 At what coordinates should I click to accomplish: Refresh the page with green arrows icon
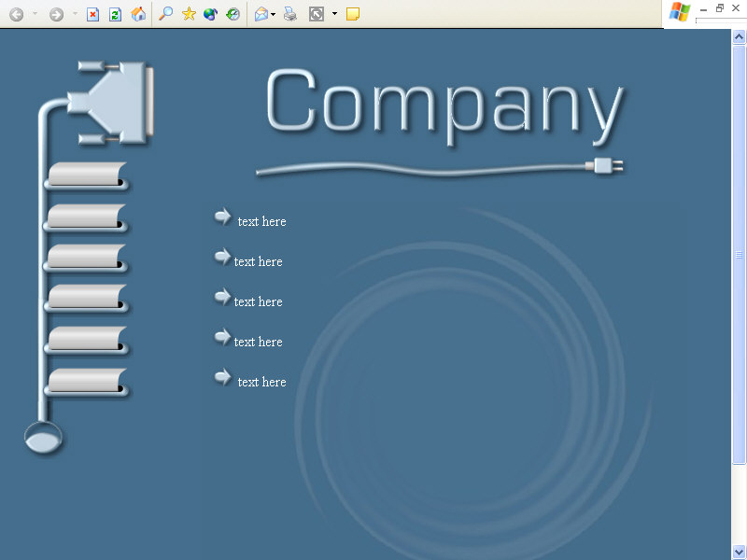tap(115, 14)
